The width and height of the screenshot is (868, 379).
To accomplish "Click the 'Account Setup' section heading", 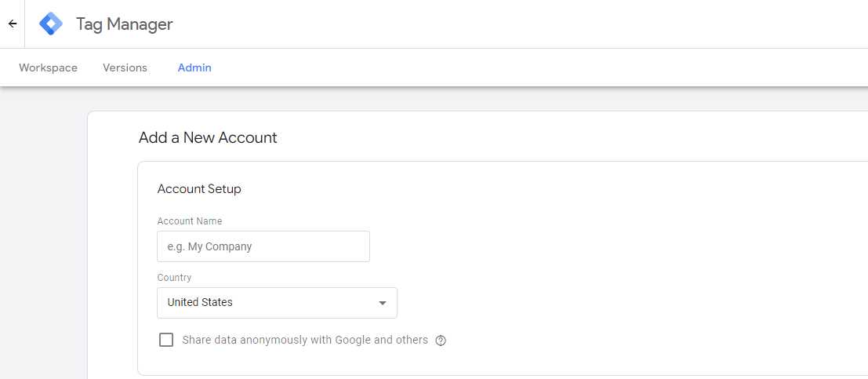I will point(199,189).
